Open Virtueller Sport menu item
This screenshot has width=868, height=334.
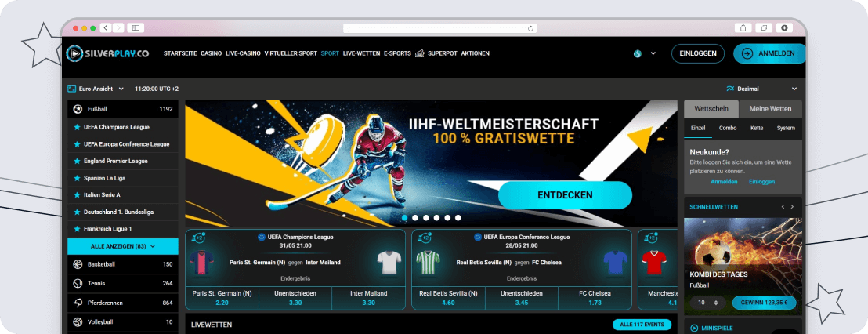291,54
